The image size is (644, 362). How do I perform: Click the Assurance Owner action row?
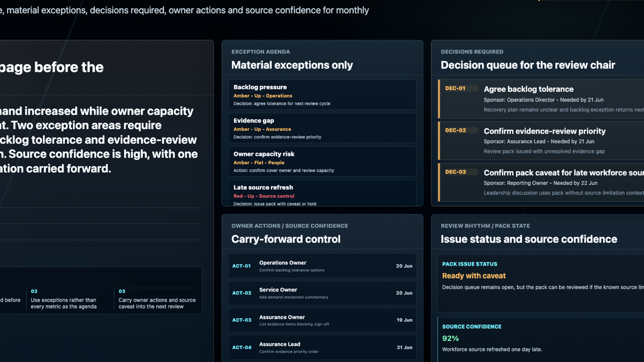[322, 320]
